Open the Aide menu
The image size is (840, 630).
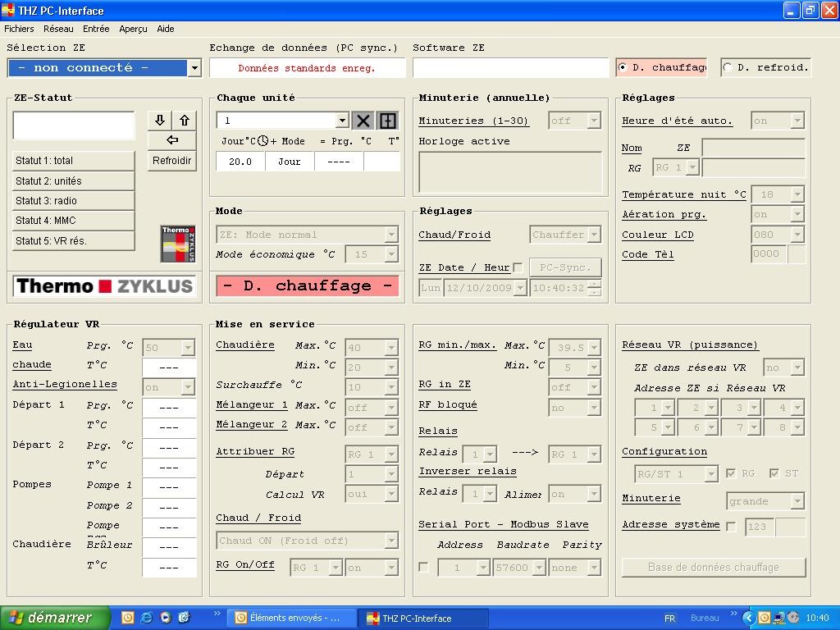(166, 29)
